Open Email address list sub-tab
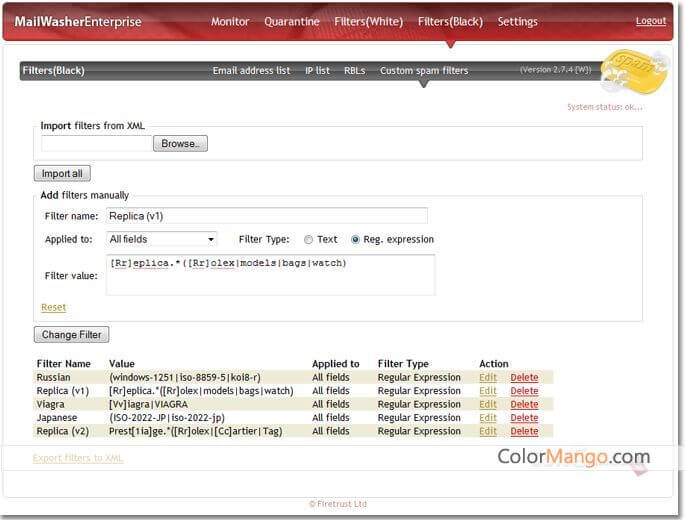This screenshot has width=685, height=520. pos(251,70)
